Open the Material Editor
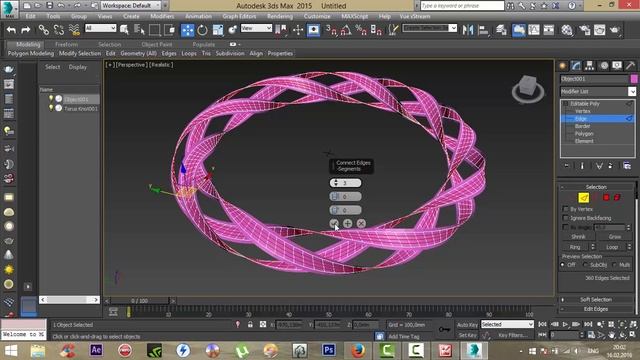This screenshot has width=640, height=360. click(567, 30)
